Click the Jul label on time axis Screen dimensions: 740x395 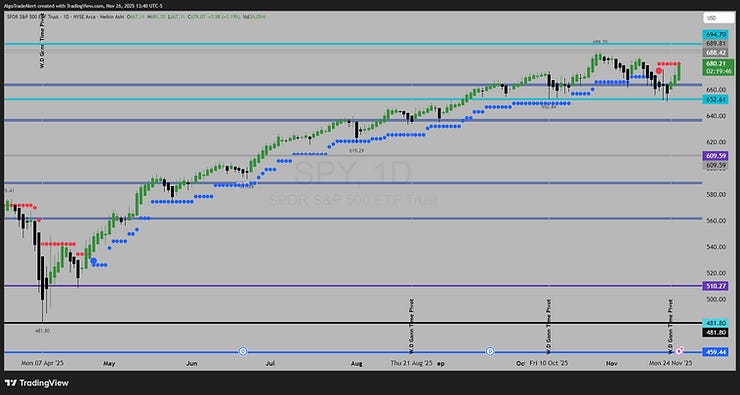tap(270, 364)
